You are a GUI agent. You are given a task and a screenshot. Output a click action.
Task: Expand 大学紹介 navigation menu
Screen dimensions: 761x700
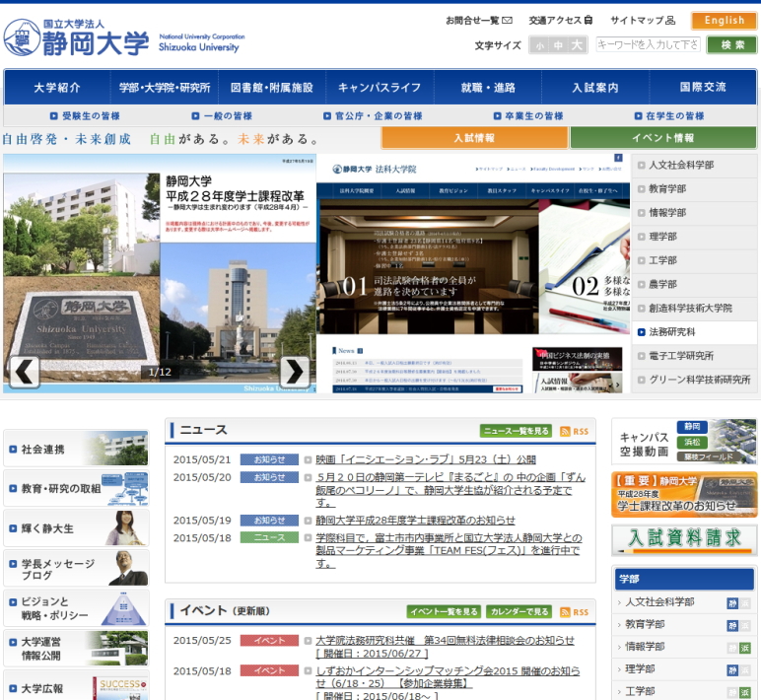coord(57,88)
